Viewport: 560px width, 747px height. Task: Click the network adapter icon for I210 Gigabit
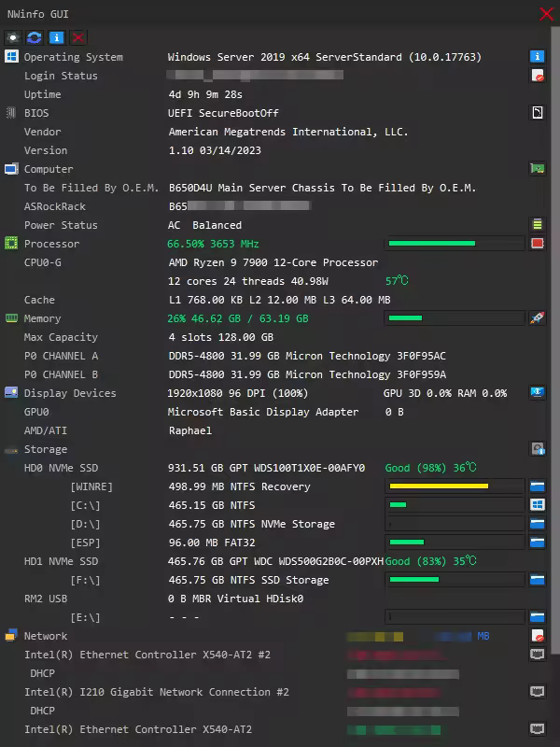(537, 692)
